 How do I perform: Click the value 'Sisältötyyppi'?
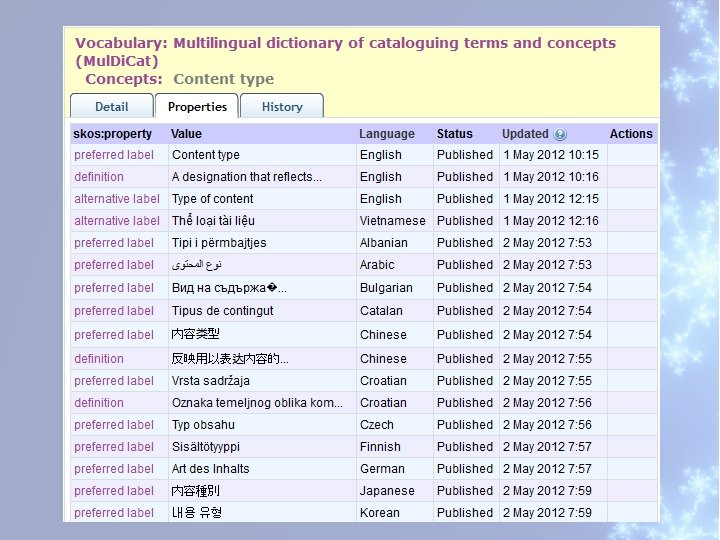(x=206, y=447)
